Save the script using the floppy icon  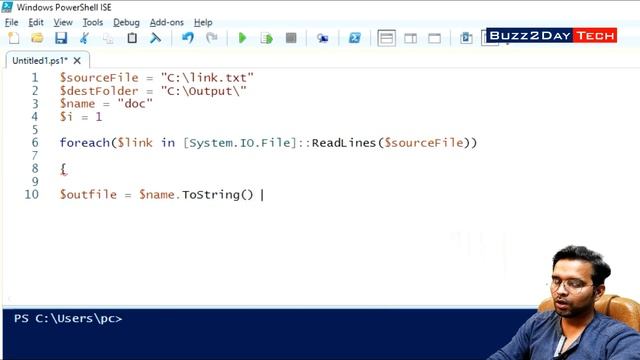[x=61, y=38]
